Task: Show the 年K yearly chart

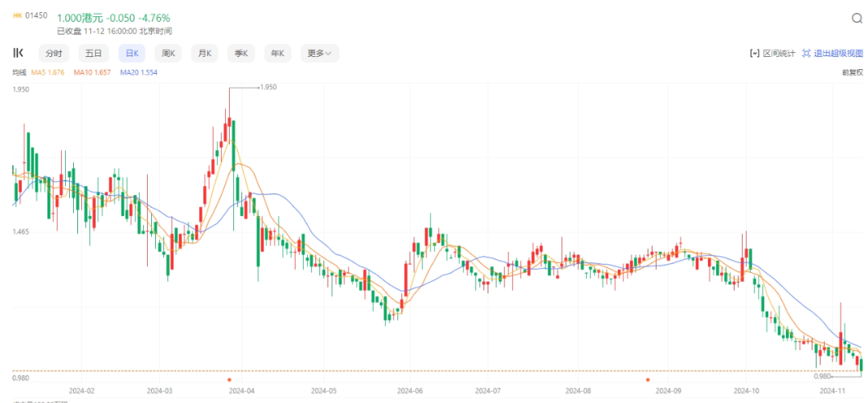Action: pos(277,54)
